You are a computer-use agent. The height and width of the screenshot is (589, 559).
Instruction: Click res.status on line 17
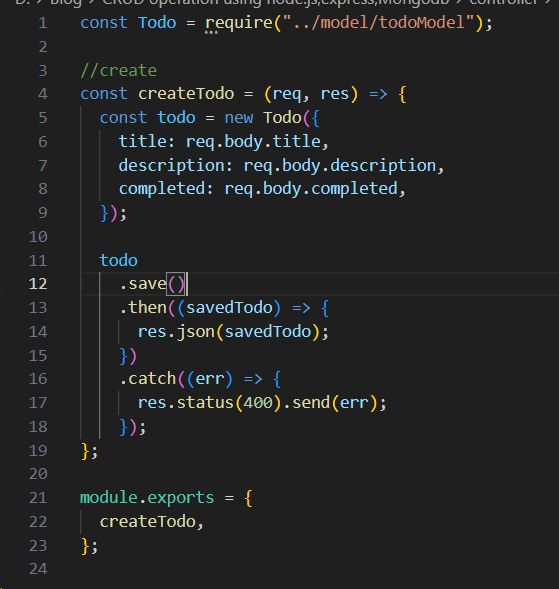coord(186,403)
